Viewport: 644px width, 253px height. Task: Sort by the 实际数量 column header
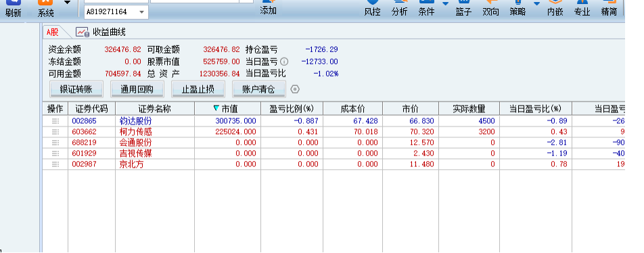pos(469,109)
